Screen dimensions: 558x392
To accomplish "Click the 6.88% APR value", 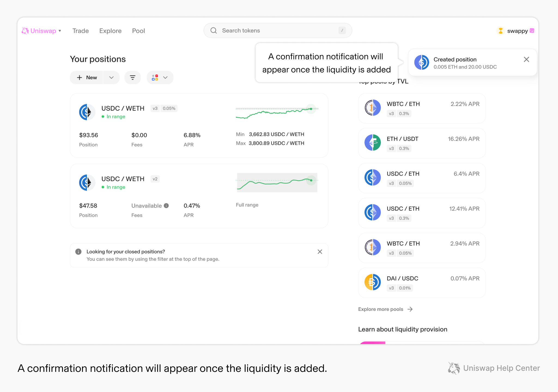I will point(192,135).
